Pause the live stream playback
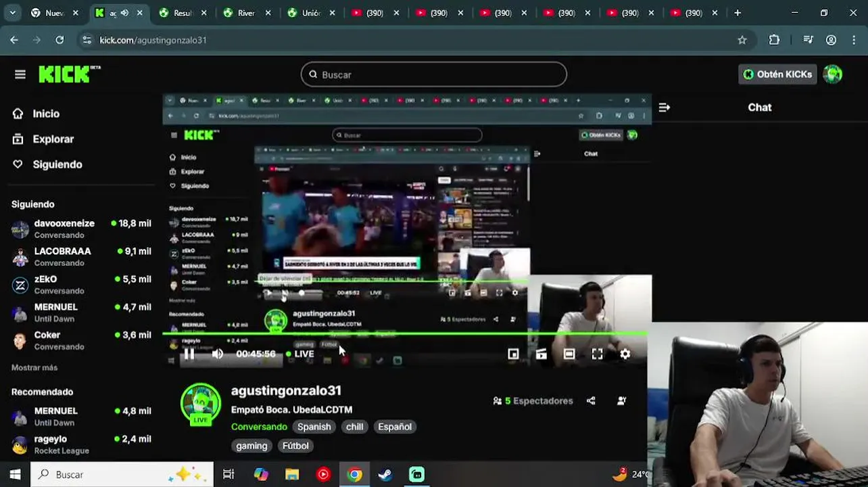The image size is (868, 487). click(189, 354)
